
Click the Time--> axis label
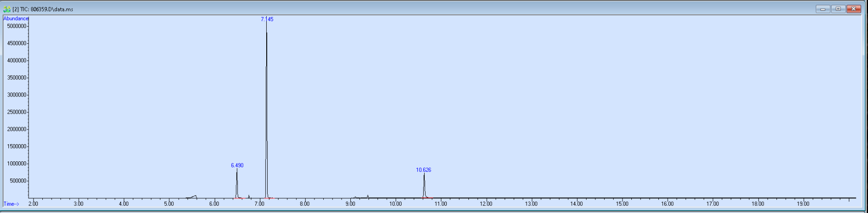point(11,204)
